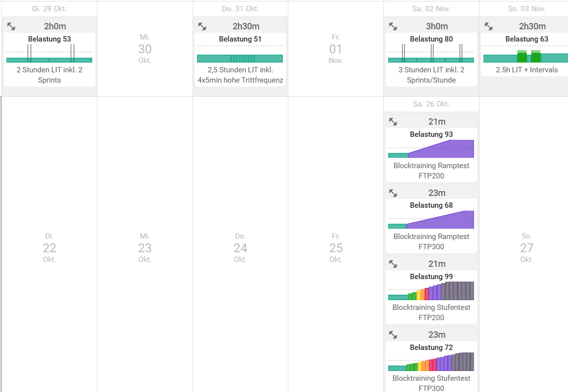Click the Belastung 99 colored step chart
This screenshot has height=392, width=568.
tap(431, 291)
